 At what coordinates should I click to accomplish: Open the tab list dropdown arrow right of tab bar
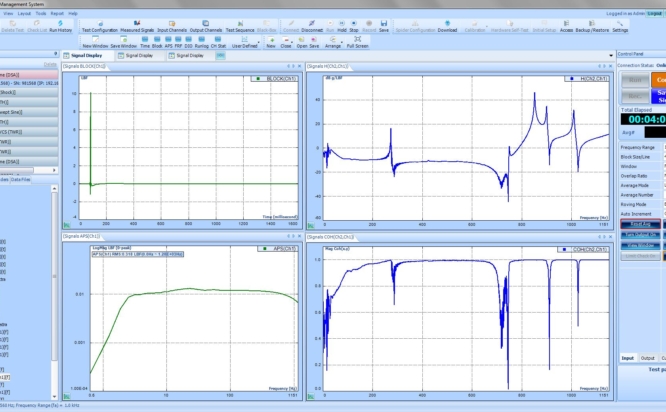(611, 56)
